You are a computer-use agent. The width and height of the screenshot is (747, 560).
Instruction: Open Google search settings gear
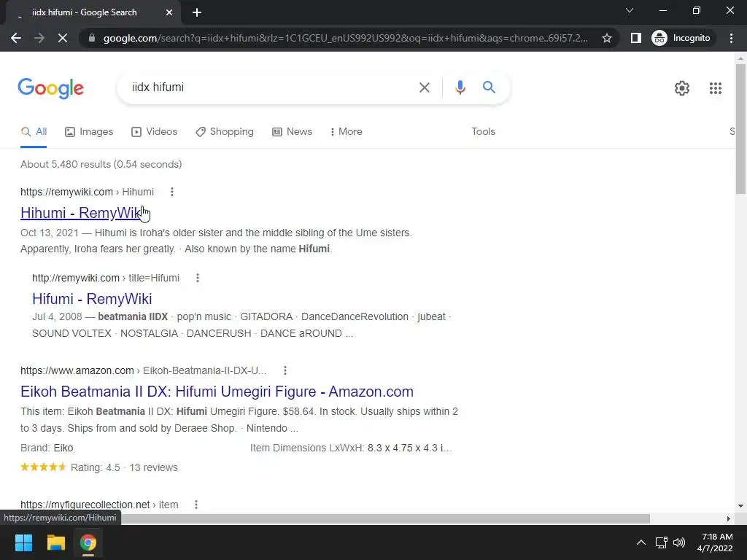(x=682, y=88)
